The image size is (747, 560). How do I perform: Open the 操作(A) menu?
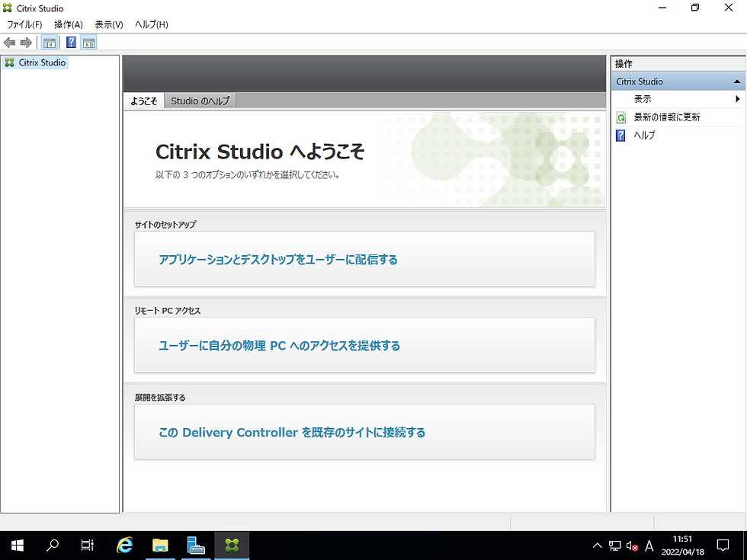[x=69, y=24]
